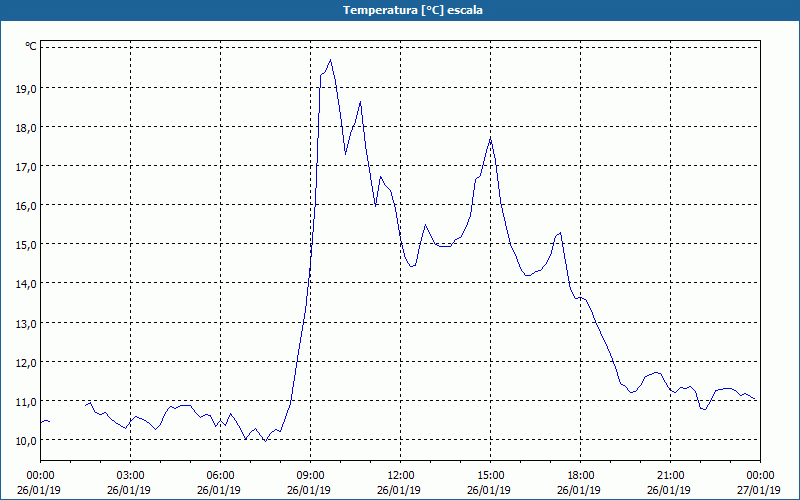
Task: Click the 21:00 time axis label
Action: 670,476
